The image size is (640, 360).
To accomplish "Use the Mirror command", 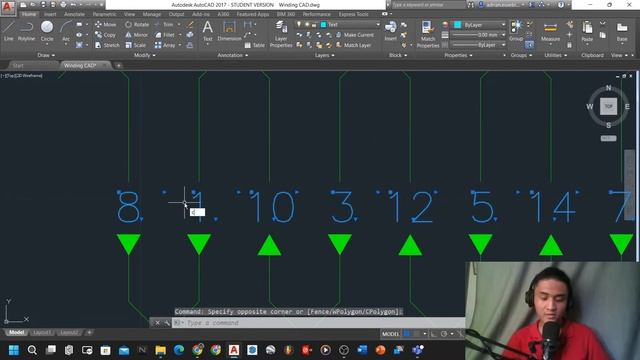I will (x=136, y=35).
